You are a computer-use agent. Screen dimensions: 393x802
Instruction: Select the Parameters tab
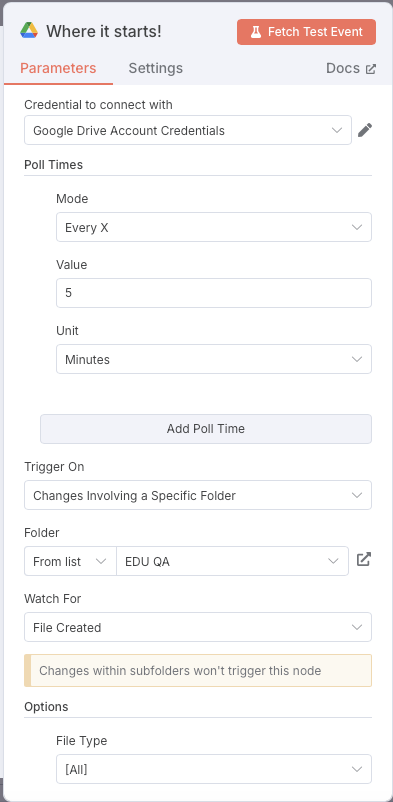click(58, 68)
